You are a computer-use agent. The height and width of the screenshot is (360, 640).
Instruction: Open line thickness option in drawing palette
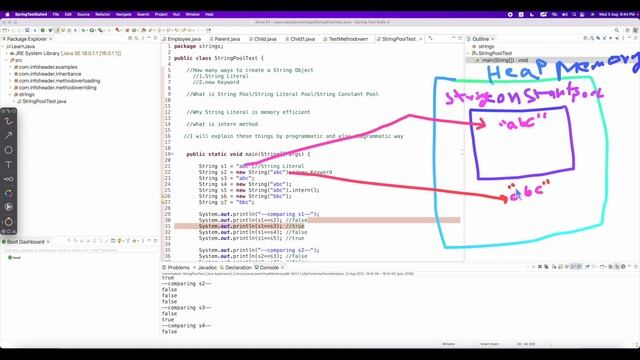[8, 179]
